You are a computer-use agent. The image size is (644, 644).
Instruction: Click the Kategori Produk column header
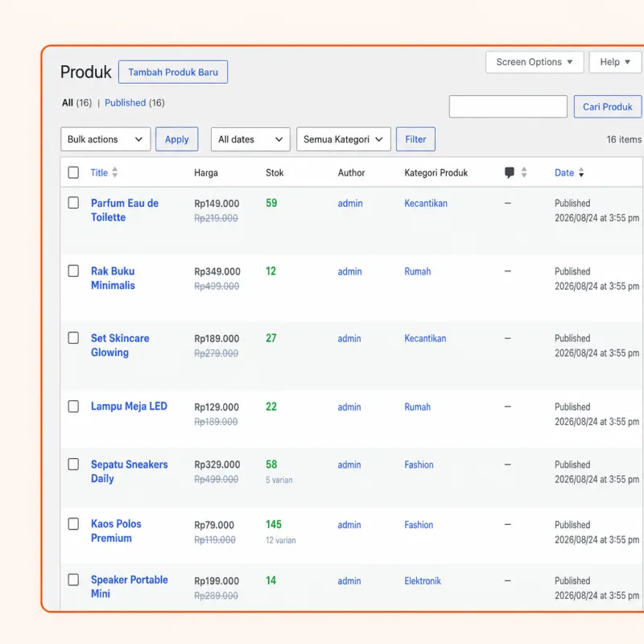tap(436, 173)
